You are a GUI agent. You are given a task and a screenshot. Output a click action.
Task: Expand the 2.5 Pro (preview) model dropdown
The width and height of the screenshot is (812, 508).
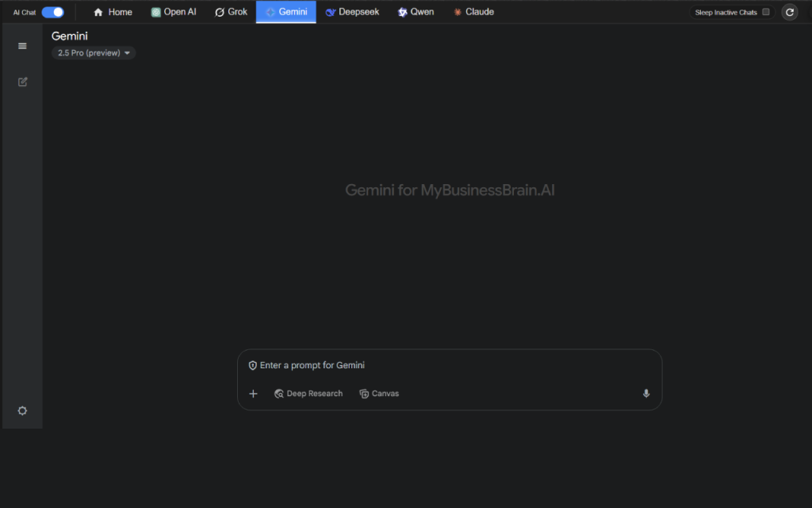click(94, 53)
